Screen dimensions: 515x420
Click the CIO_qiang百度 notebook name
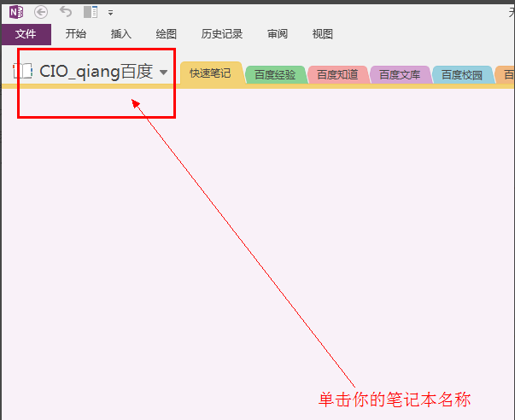click(x=96, y=72)
